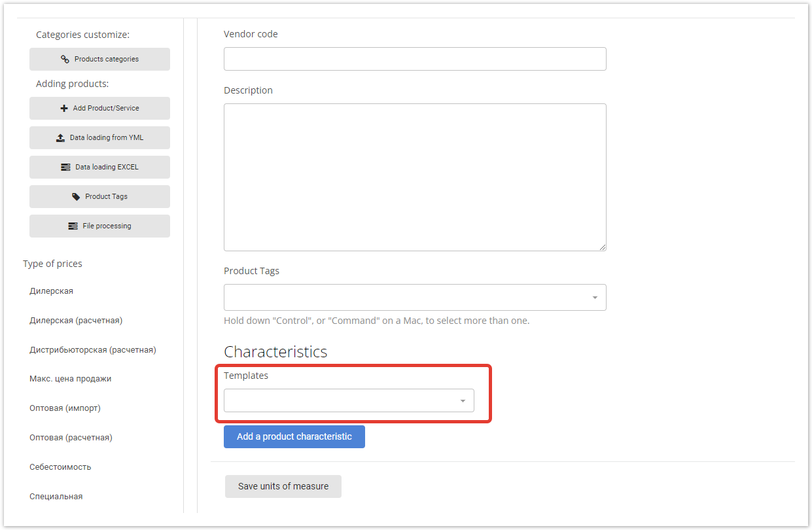
Task: Click the list icon on File processing
Action: 73,226
